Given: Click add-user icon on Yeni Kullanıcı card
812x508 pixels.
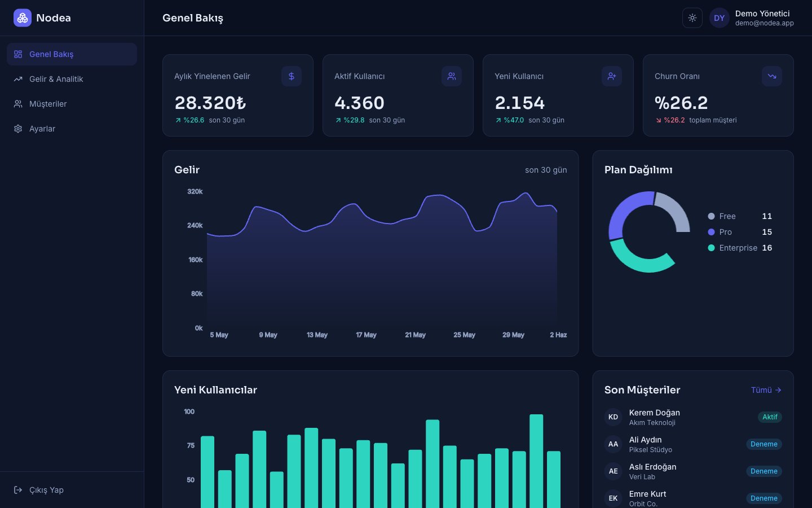Looking at the screenshot, I should 612,76.
